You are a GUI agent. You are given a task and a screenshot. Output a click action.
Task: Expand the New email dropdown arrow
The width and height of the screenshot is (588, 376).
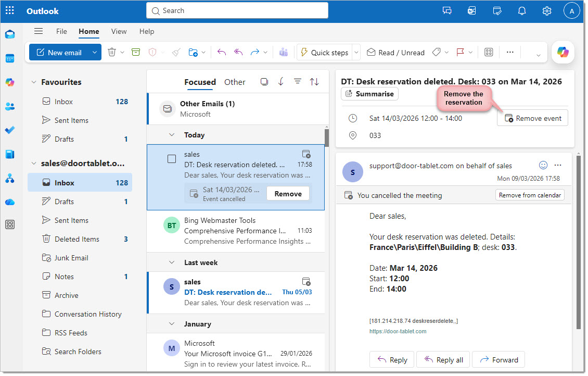[94, 53]
